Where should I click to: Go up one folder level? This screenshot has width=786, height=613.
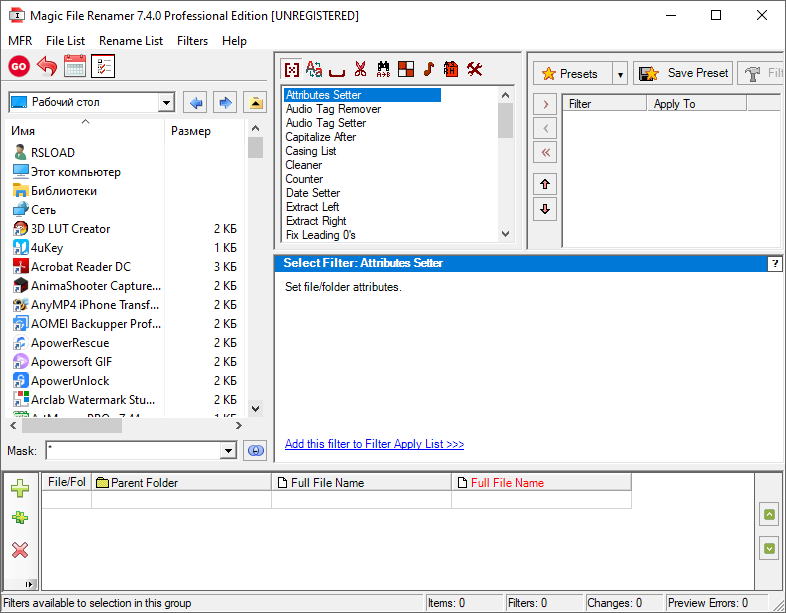[255, 103]
